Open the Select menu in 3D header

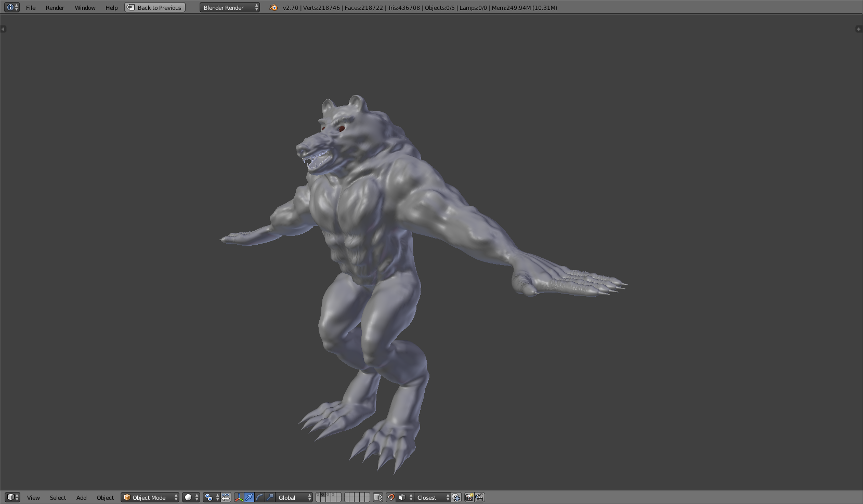[58, 498]
